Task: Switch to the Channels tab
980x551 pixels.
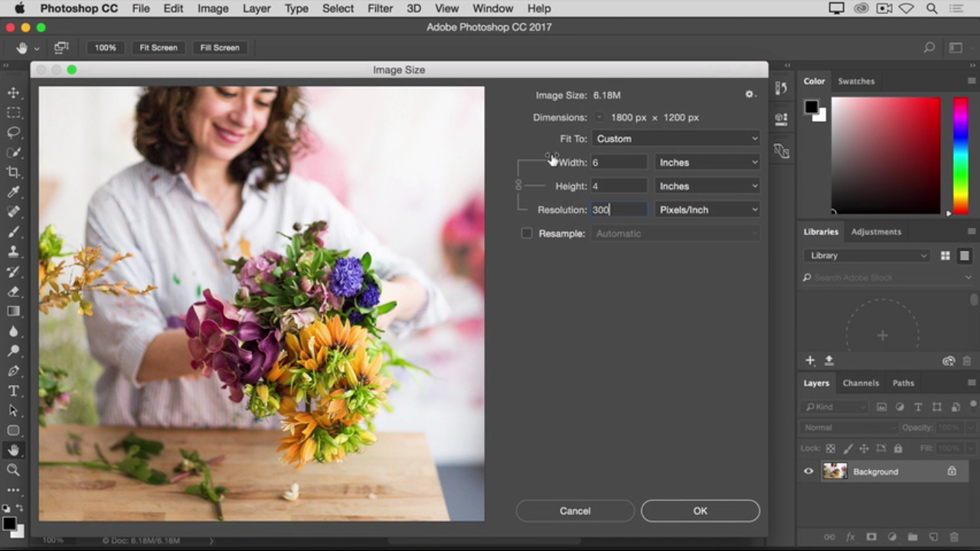Action: click(x=861, y=383)
